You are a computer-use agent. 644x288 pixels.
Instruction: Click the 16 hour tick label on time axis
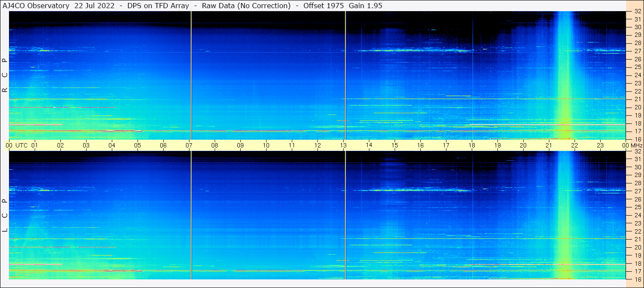click(x=420, y=145)
